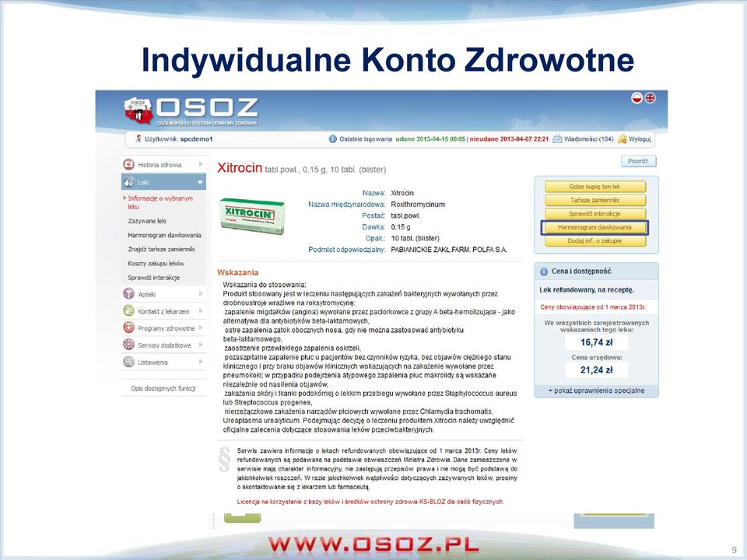Click the Dodaj inf. o zakupie button
This screenshot has width=747, height=560.
[595, 241]
